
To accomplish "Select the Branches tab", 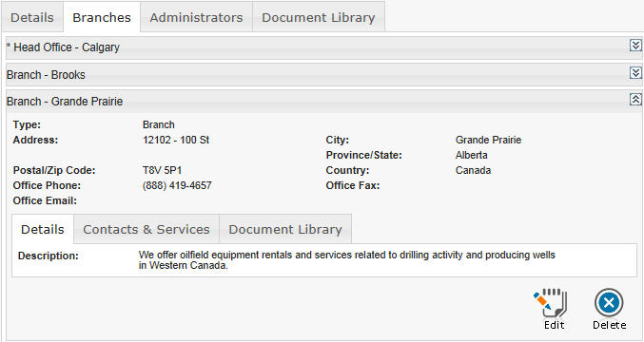I will pos(102,17).
